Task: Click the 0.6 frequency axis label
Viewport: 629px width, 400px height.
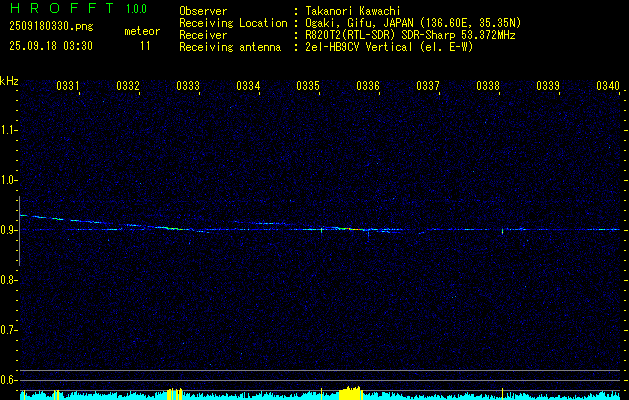Action: [9, 379]
